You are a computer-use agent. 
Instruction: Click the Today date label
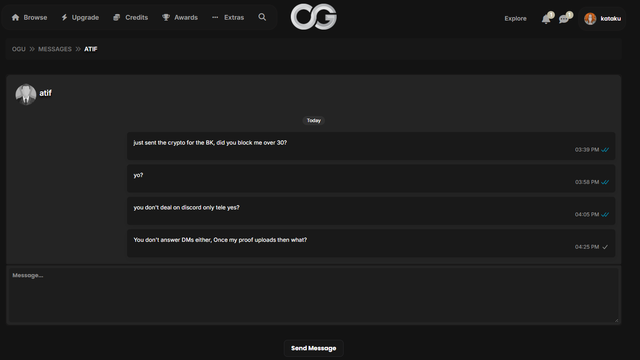click(x=313, y=120)
